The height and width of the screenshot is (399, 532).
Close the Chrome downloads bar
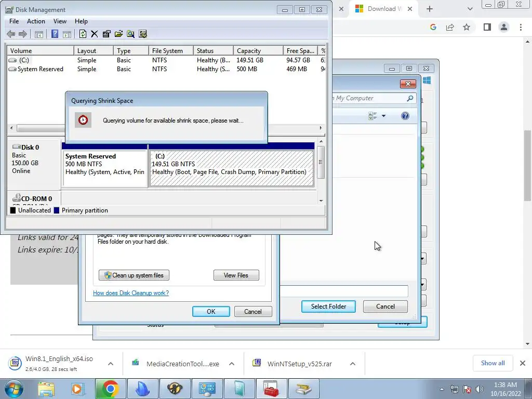[x=523, y=363]
